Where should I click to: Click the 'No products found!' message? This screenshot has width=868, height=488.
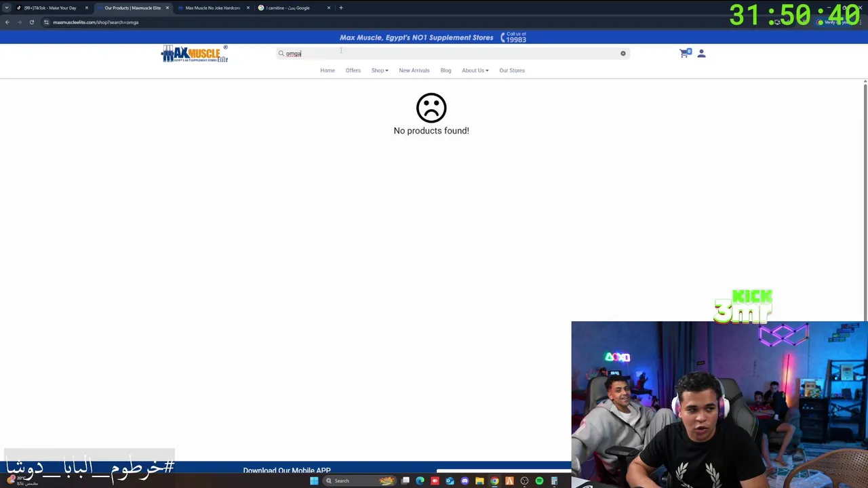(x=431, y=131)
